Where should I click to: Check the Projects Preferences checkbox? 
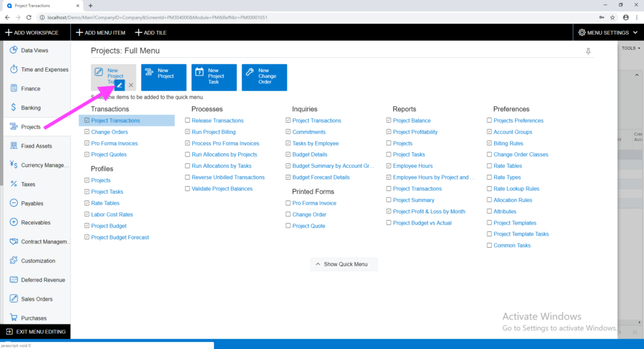pyautogui.click(x=489, y=120)
